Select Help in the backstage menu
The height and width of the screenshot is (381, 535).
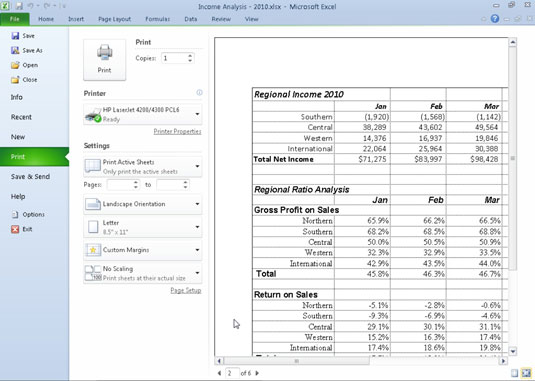click(18, 196)
